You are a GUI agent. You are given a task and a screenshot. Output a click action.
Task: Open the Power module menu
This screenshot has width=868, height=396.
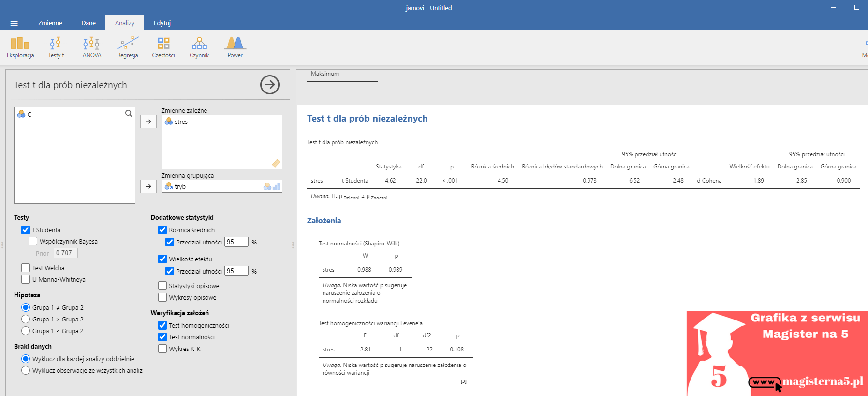235,47
